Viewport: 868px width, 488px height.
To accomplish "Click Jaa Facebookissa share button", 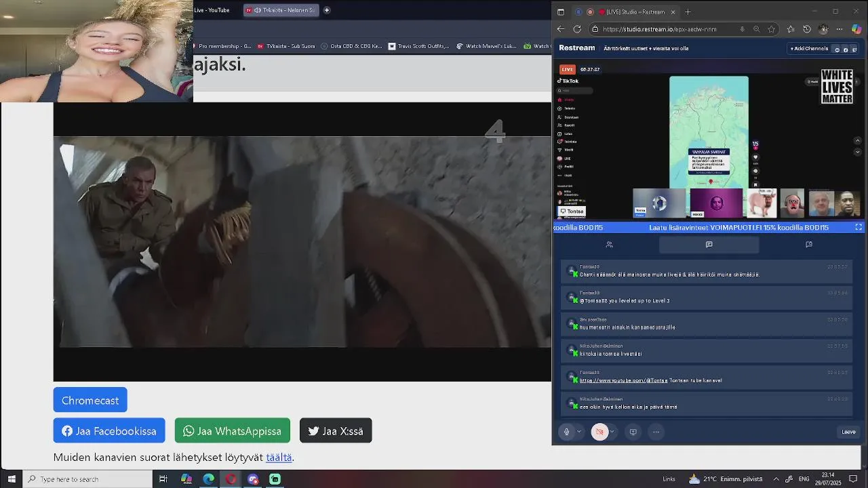I will (109, 430).
